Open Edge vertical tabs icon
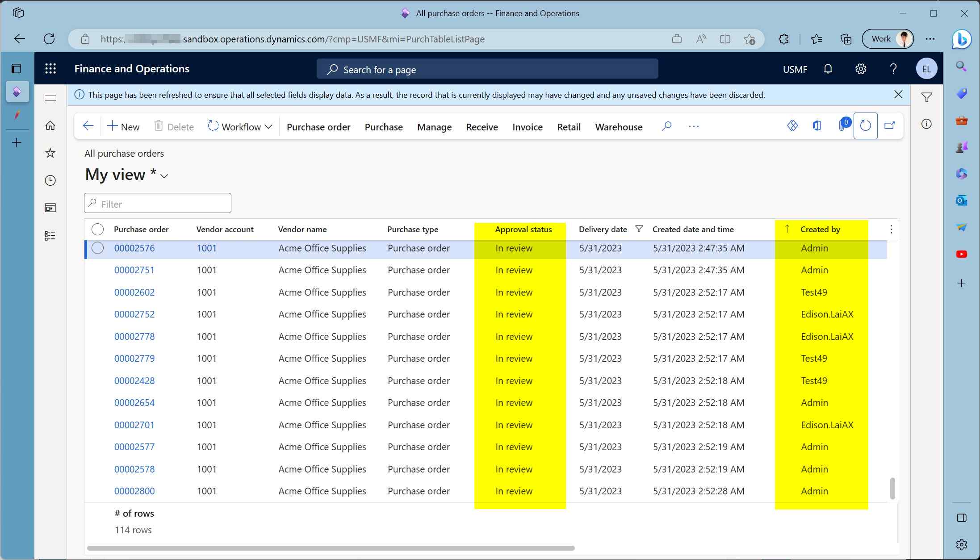980x560 pixels. (x=17, y=69)
